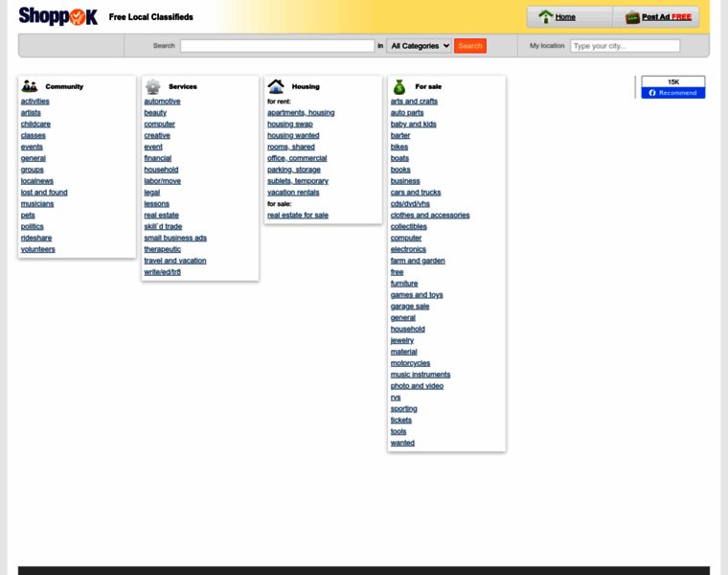Click the Services gear icon
728x575 pixels.
(x=152, y=86)
